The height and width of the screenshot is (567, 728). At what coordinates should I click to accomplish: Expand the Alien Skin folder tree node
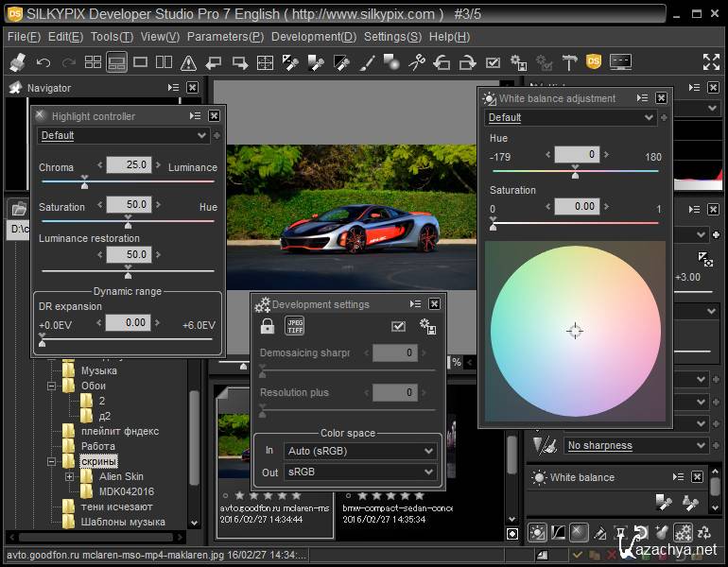tap(69, 477)
